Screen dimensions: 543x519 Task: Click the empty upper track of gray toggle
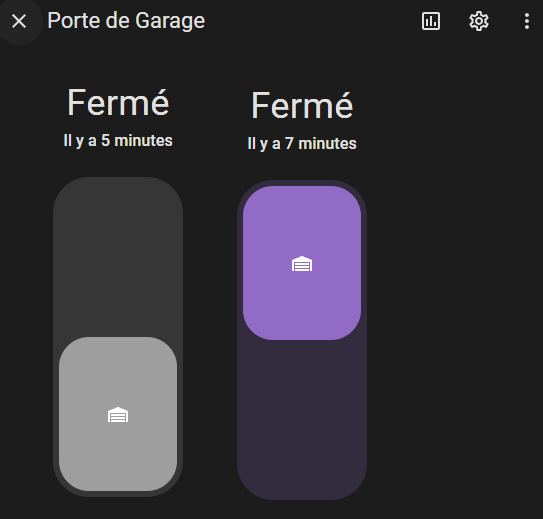click(x=118, y=257)
